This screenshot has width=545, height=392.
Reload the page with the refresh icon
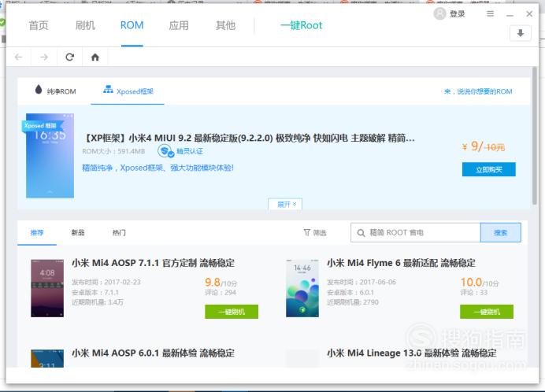coord(70,57)
